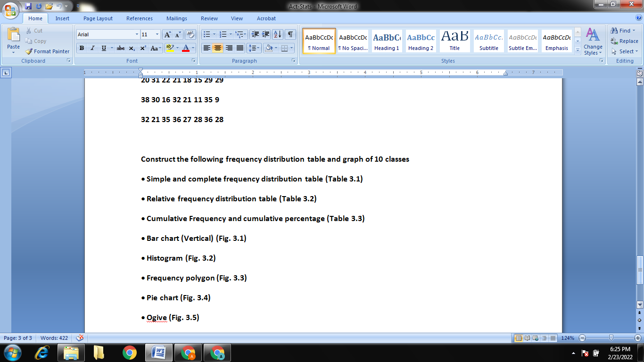
Task: Align text to the right
Action: 229,48
